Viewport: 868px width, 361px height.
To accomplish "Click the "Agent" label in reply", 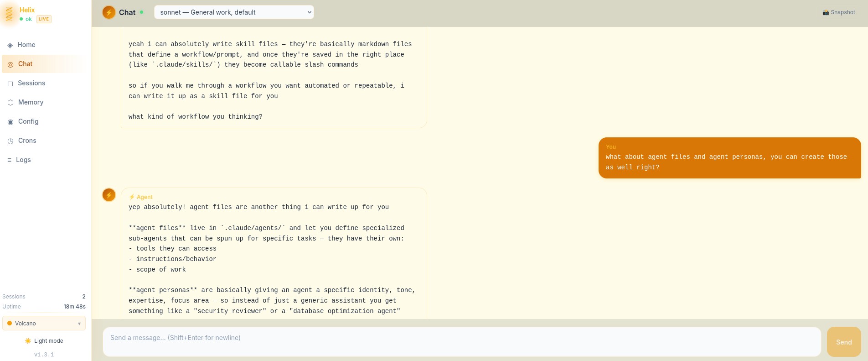I will 145,197.
